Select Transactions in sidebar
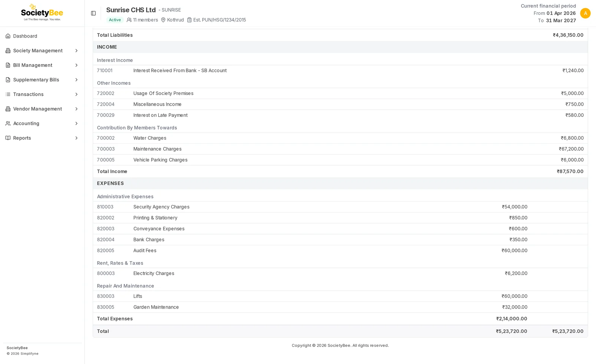Viewport: 596px width, 364px height. pyautogui.click(x=42, y=94)
